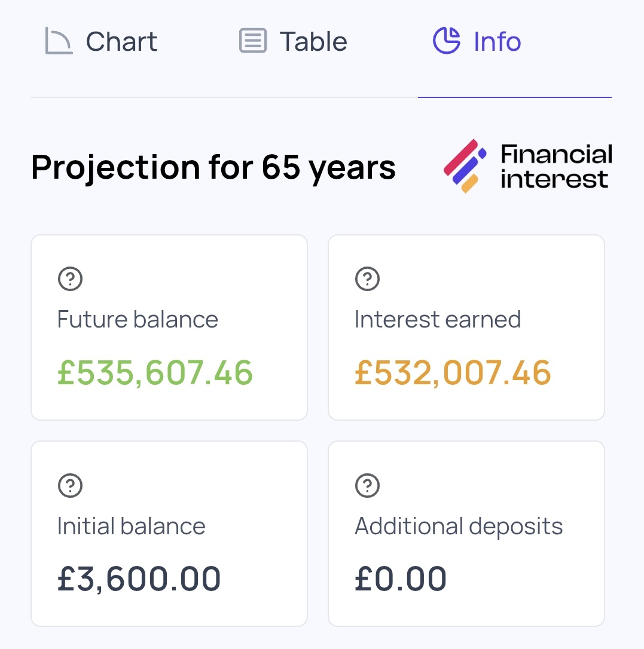Click the Info tab pie-chart icon
The height and width of the screenshot is (649, 644).
(x=447, y=41)
